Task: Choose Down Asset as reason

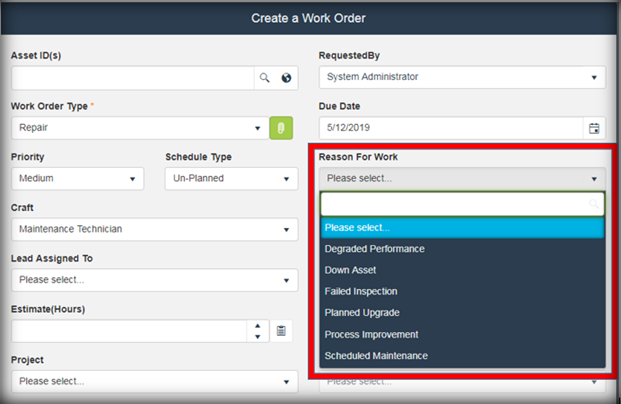Action: [x=351, y=270]
